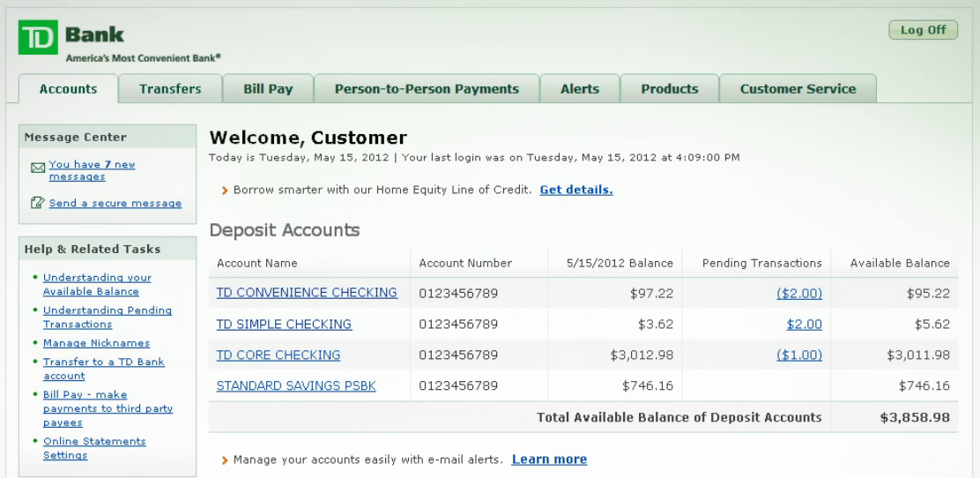
Task: Click Manage Nicknames link
Action: tap(96, 343)
